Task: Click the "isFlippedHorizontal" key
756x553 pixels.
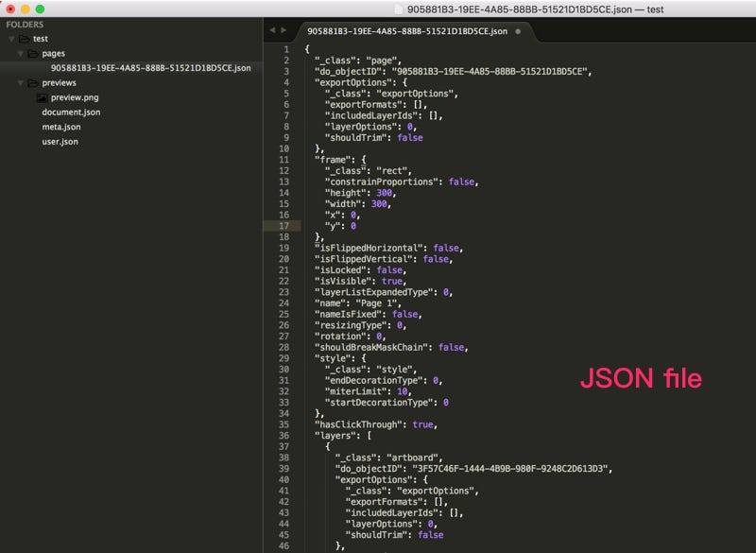Action: (369, 249)
